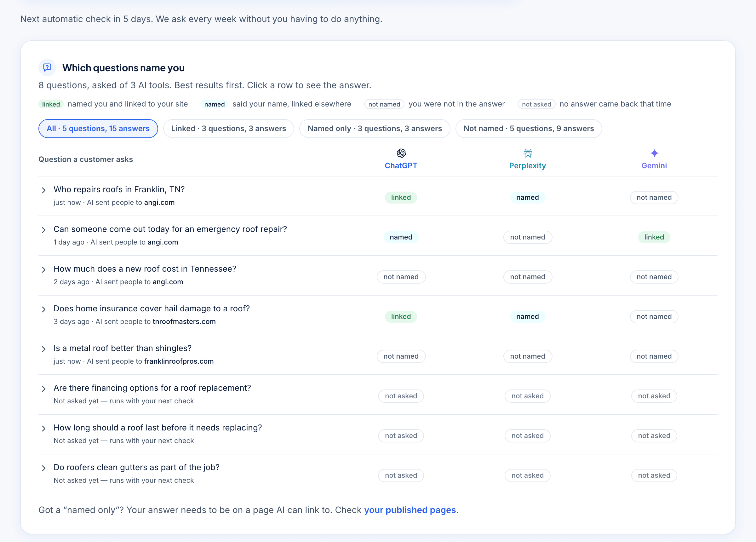Click 'Who repairs roofs in Franklin, TN?' text
Viewport: 756px width, 542px height.
point(119,189)
